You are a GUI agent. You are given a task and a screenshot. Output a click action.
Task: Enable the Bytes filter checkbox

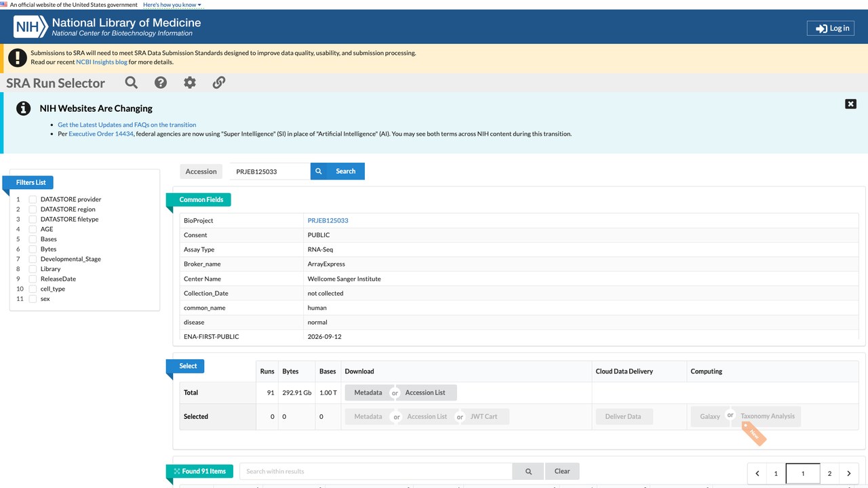tap(33, 249)
